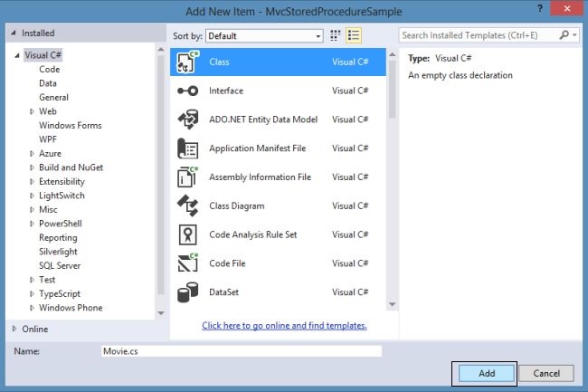Select the Code category
Viewport: 588px width, 392px height.
pos(49,70)
